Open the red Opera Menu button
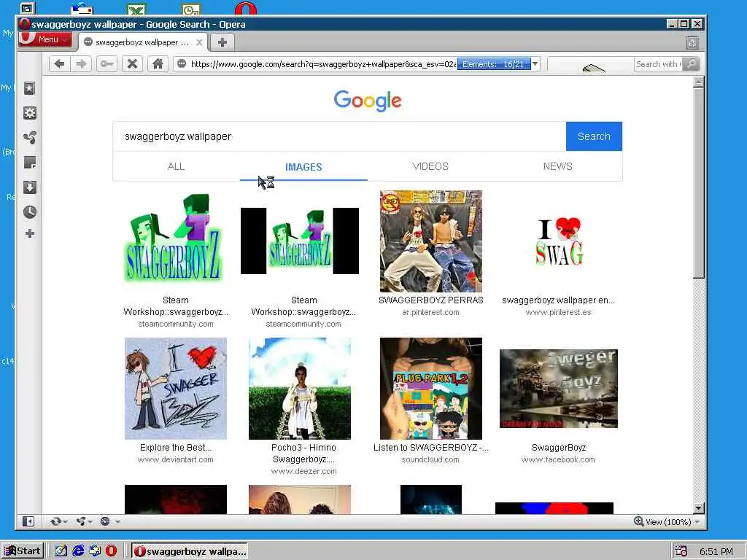The image size is (747, 560). pyautogui.click(x=45, y=39)
